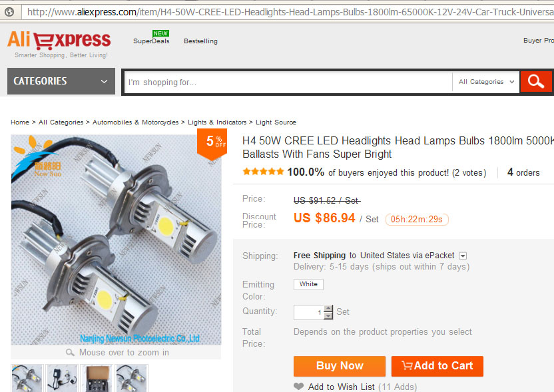Open the All Categories search filter
Viewport: 554px width, 392px height.
coord(486,82)
